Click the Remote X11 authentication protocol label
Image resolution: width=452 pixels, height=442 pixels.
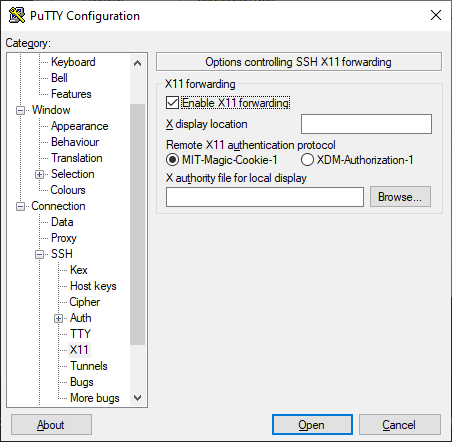point(251,145)
